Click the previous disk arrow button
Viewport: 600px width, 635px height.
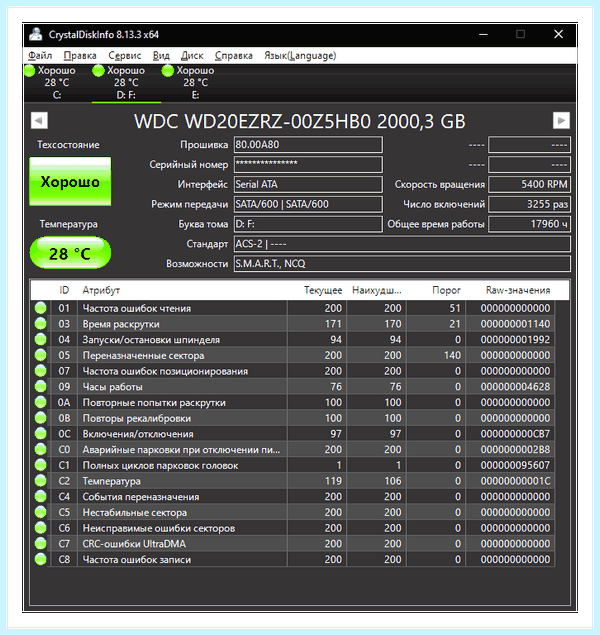tap(39, 120)
